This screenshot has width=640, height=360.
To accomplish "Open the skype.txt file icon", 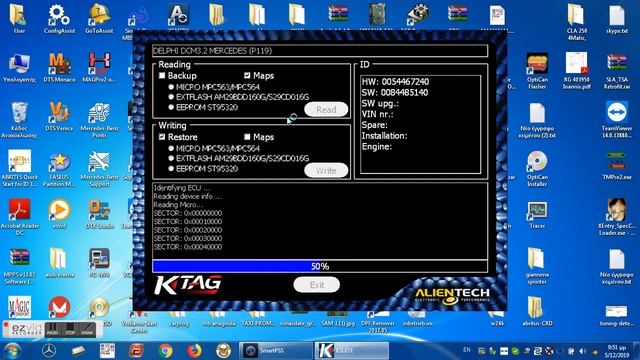I will 617,18.
